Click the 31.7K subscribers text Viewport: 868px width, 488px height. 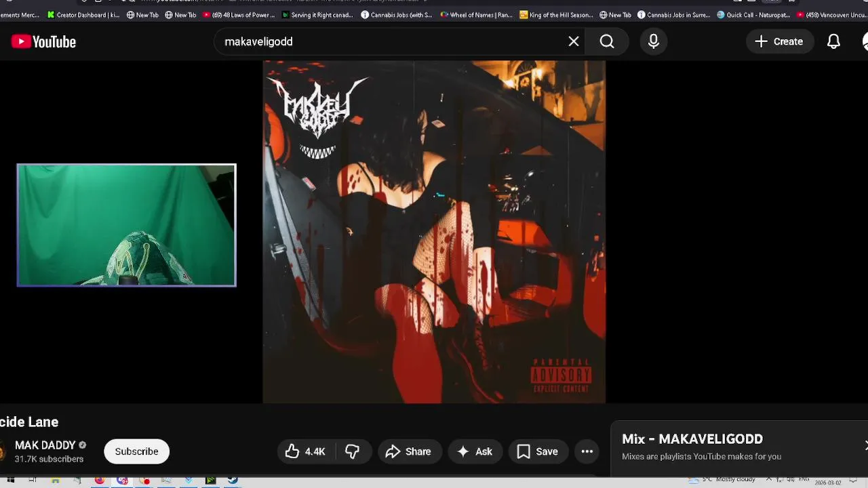point(49,459)
